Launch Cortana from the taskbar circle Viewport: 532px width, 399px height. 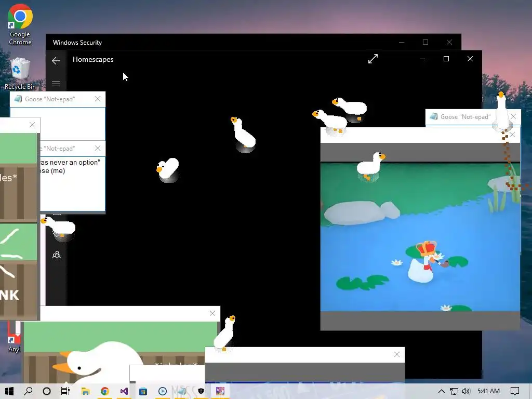47,391
